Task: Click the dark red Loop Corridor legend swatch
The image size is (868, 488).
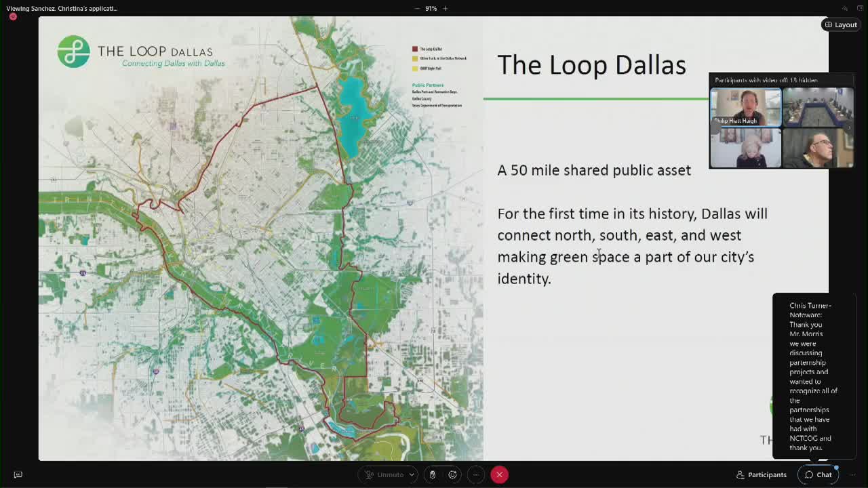Action: (x=415, y=49)
